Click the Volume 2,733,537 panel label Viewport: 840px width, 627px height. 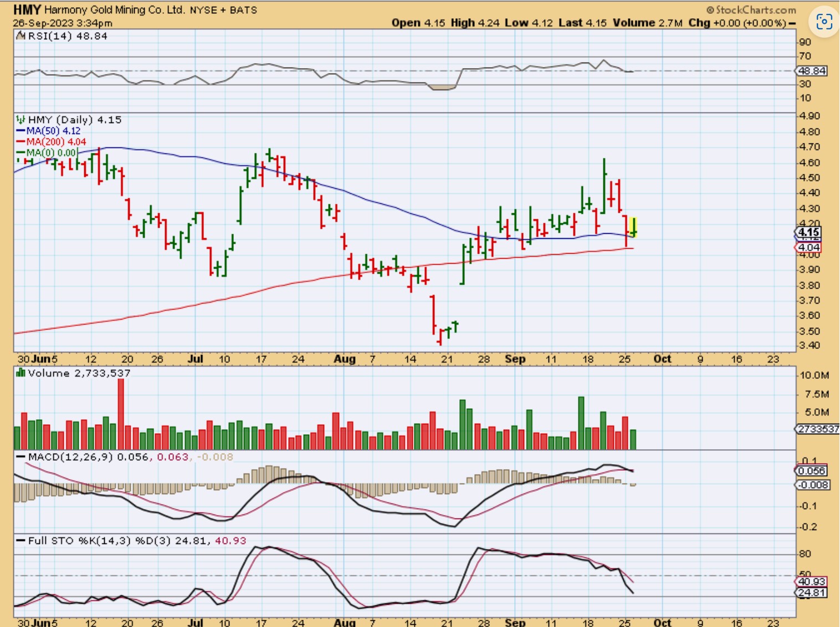(79, 373)
